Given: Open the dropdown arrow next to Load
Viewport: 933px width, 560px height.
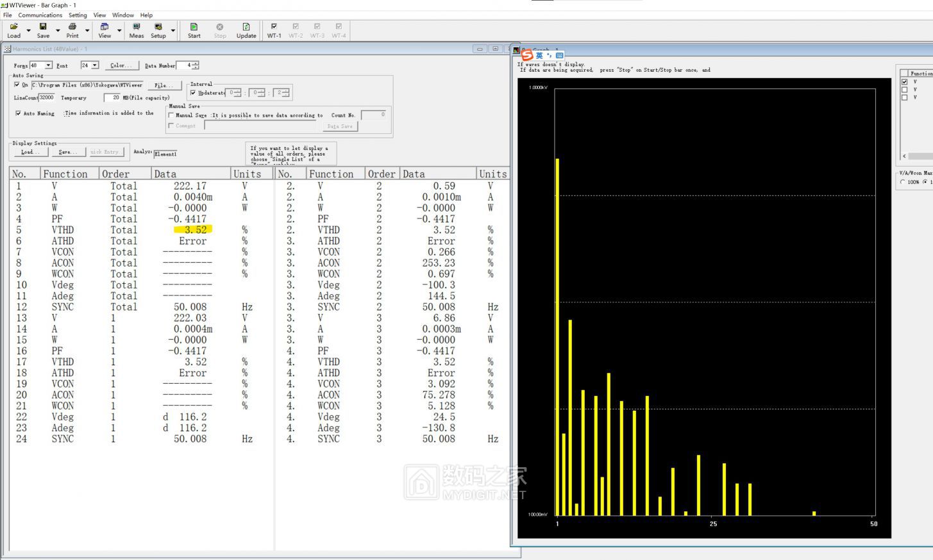Looking at the screenshot, I should point(28,31).
